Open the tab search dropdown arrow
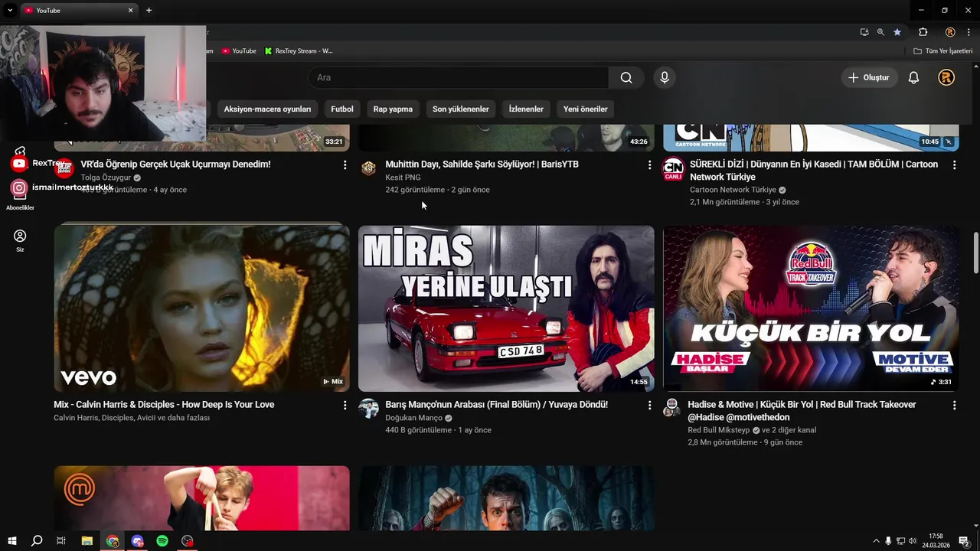This screenshot has height=551, width=980. point(10,11)
